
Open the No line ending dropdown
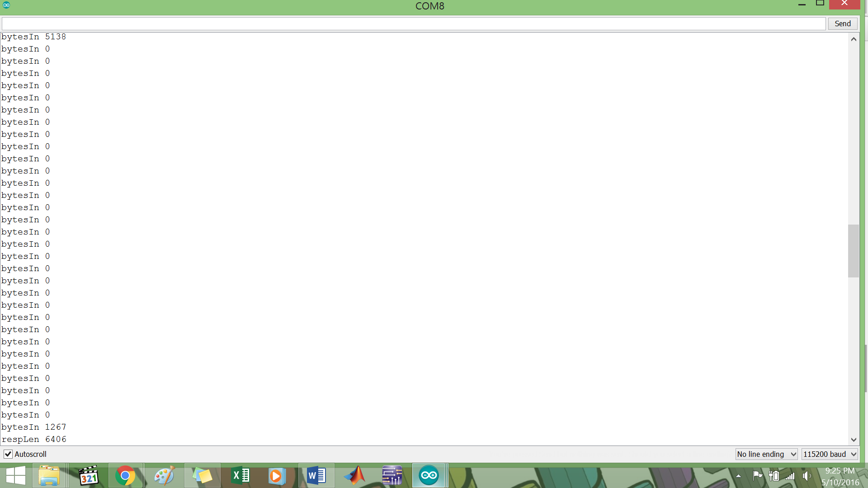click(767, 454)
